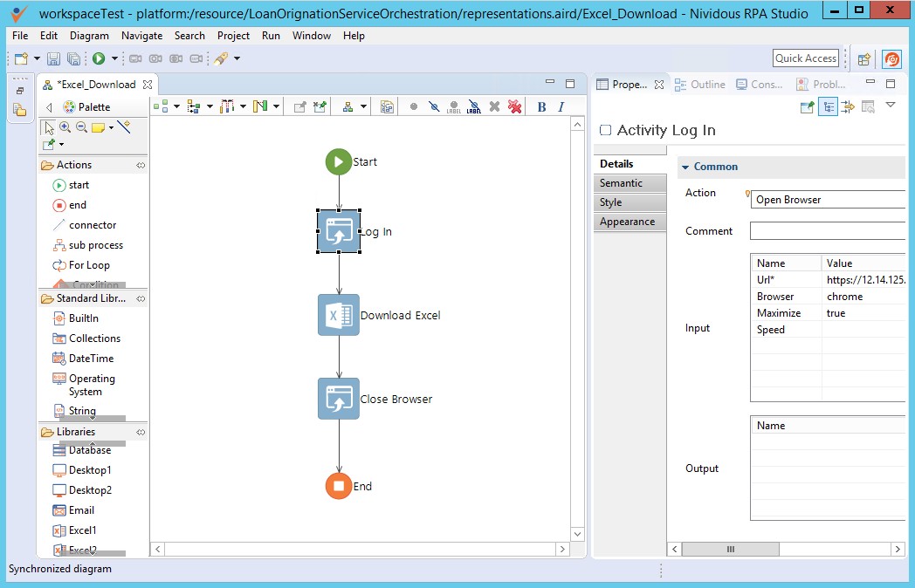The image size is (915, 588).
Task: Click the Save All icon
Action: tap(73, 58)
